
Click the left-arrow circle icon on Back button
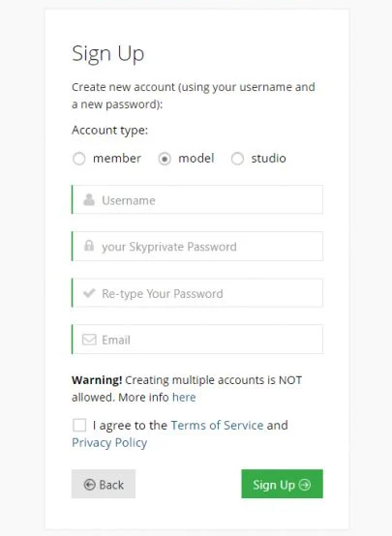[x=90, y=485]
